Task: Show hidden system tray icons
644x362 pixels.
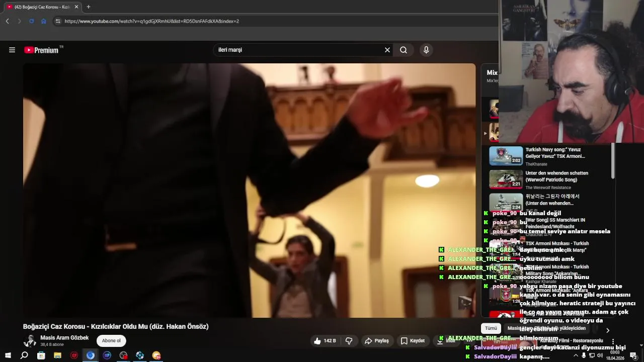Action: coord(576,355)
